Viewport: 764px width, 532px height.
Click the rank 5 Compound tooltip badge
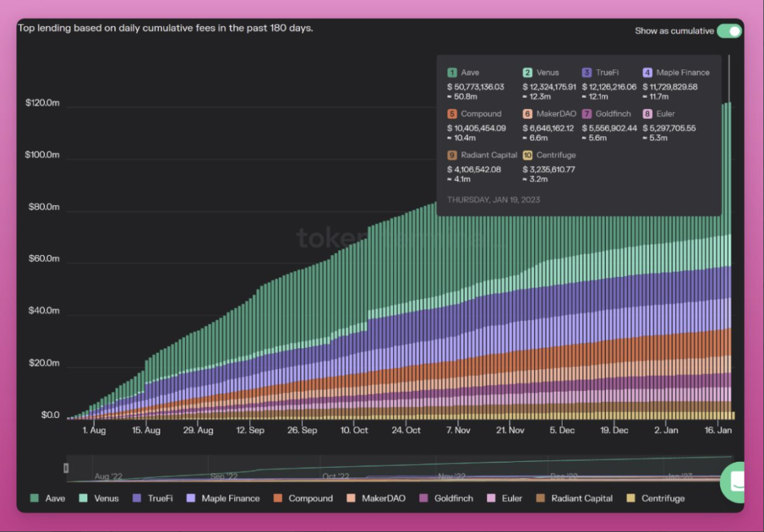coord(451,114)
